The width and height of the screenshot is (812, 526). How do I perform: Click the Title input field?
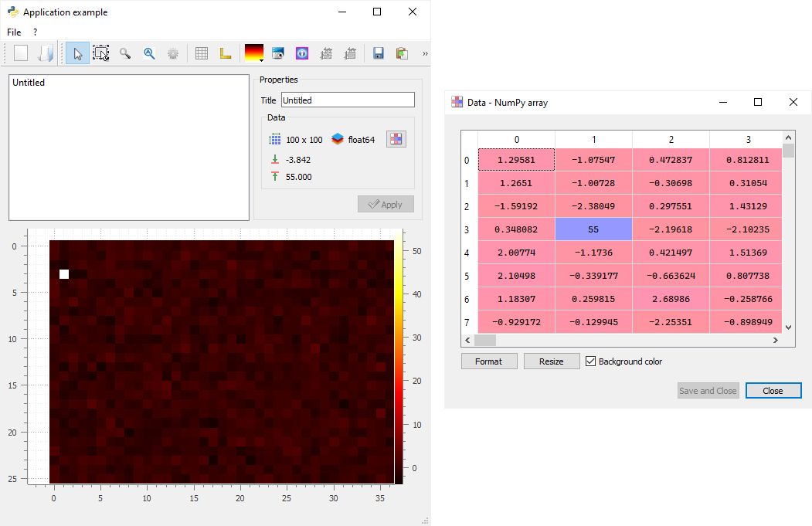coord(348,100)
